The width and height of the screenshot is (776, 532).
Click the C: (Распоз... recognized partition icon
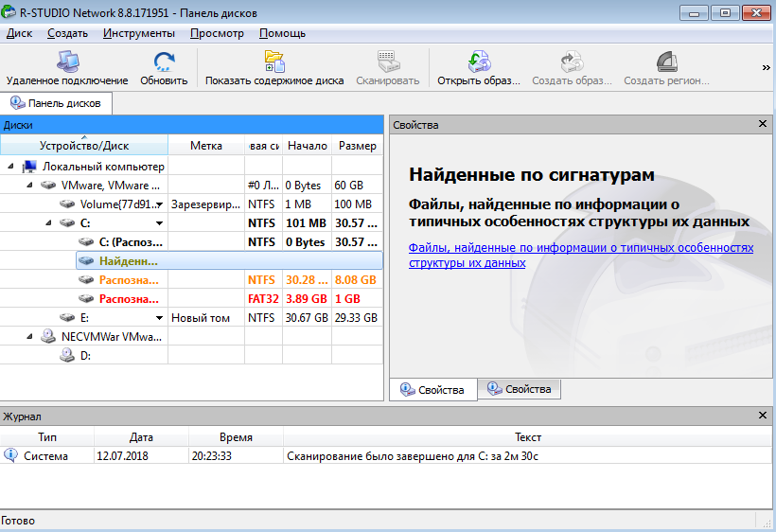[x=86, y=242]
